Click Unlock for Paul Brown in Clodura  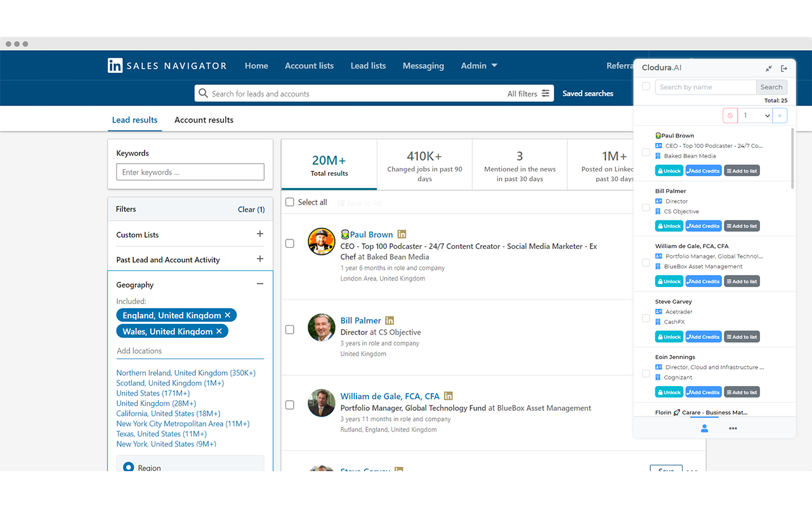tap(669, 171)
